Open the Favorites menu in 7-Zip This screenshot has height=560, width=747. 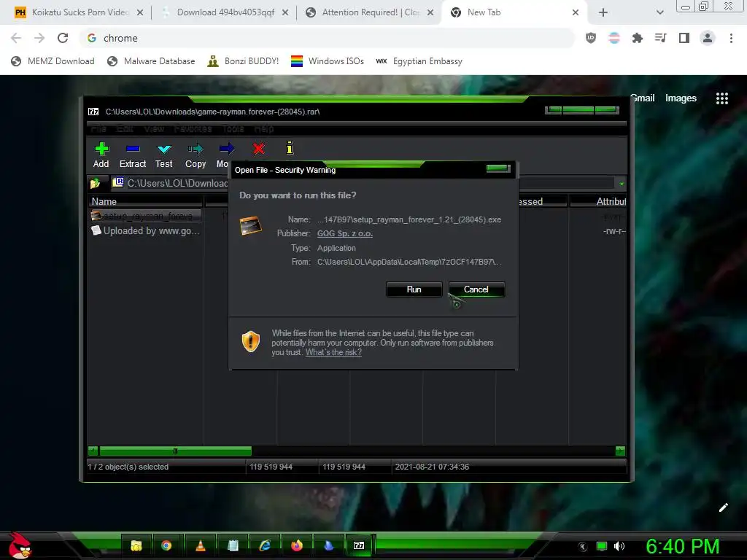point(193,128)
